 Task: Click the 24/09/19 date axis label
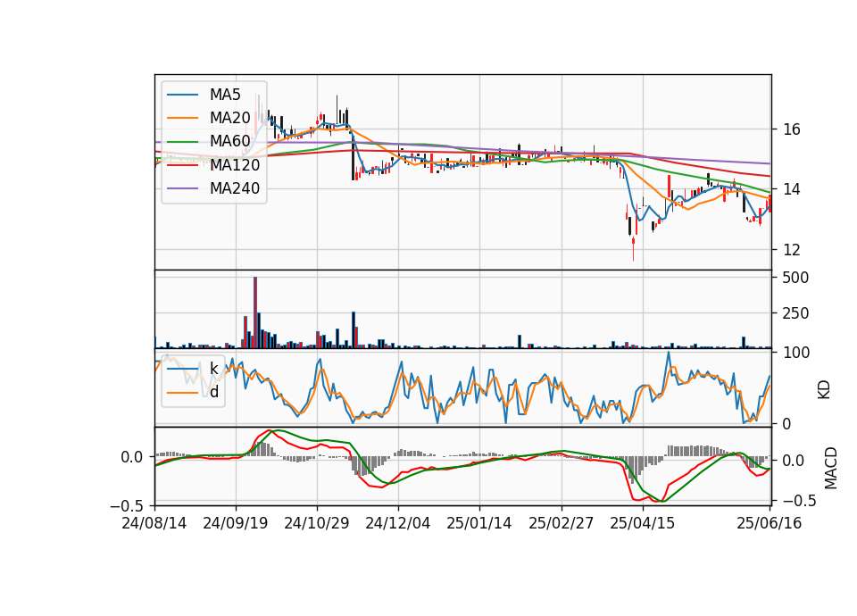click(236, 523)
